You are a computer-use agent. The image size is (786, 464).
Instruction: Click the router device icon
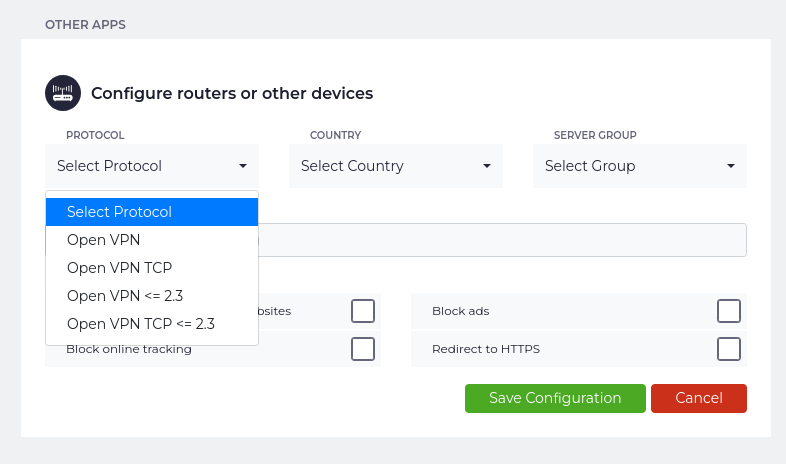click(x=63, y=93)
